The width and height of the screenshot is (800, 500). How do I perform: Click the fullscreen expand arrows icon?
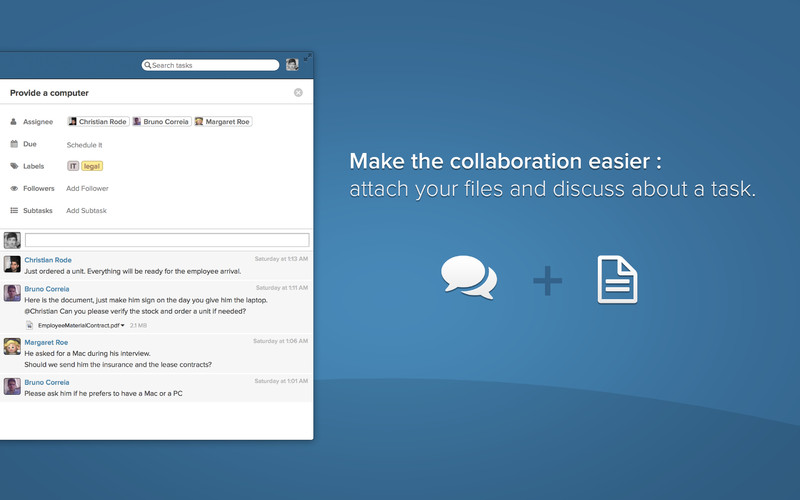pos(308,57)
